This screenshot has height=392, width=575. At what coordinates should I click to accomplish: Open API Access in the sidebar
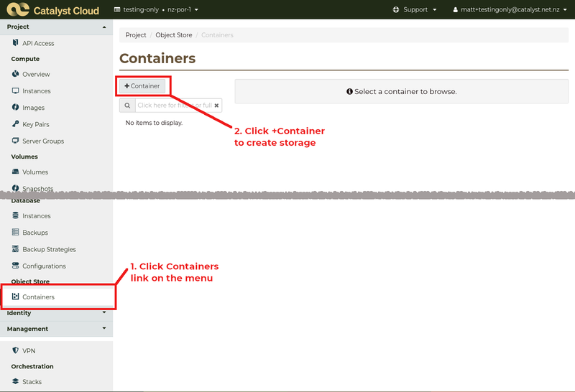coord(38,43)
